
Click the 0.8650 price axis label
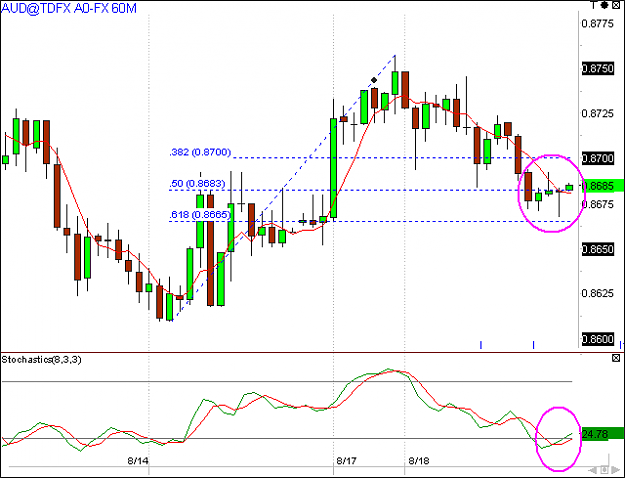coord(597,249)
